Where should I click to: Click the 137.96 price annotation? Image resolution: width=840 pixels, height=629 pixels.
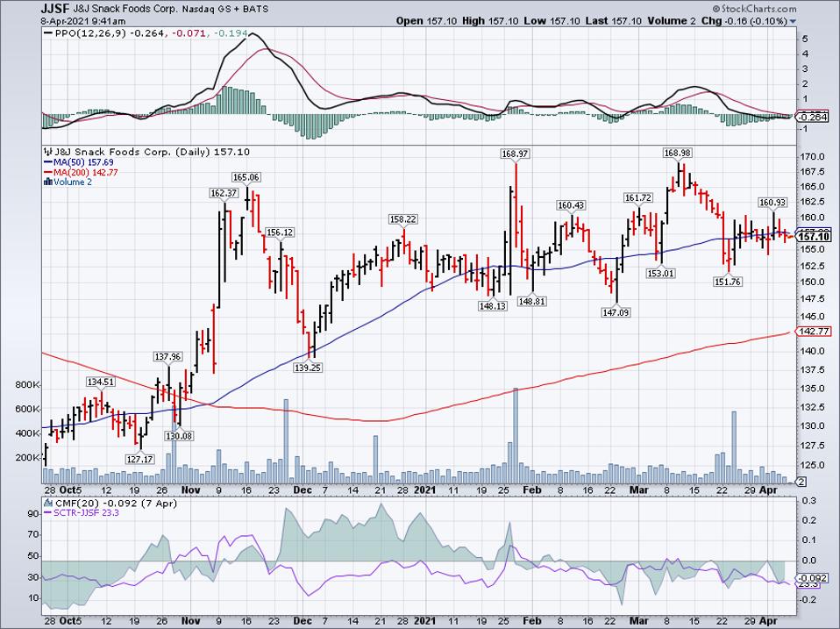click(x=167, y=357)
